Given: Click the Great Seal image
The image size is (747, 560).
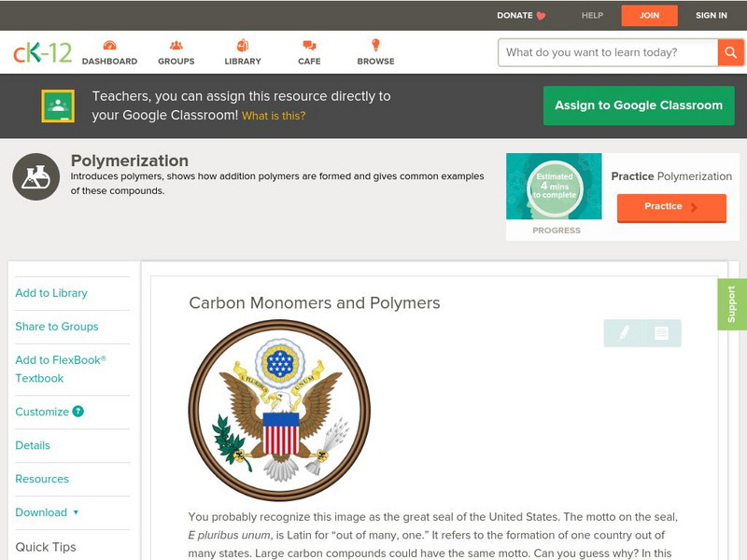Looking at the screenshot, I should click(279, 410).
